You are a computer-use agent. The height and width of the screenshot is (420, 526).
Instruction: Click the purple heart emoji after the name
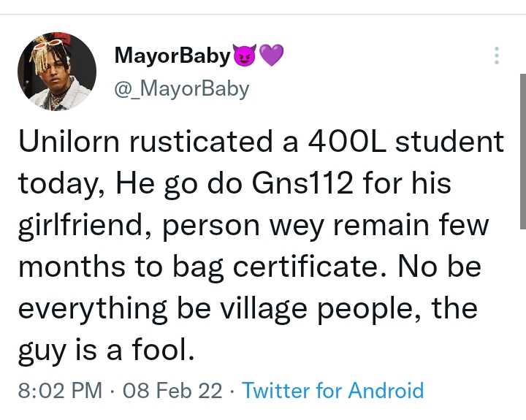click(x=271, y=56)
